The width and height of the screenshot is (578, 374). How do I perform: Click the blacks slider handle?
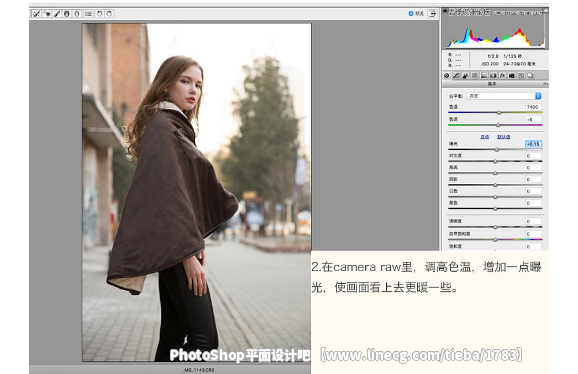pyautogui.click(x=495, y=209)
